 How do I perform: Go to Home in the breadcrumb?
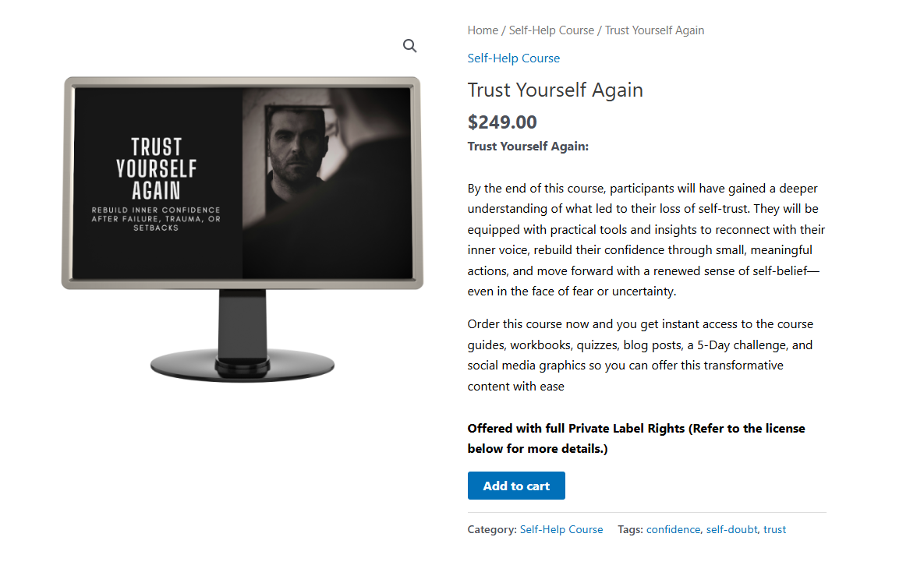483,30
